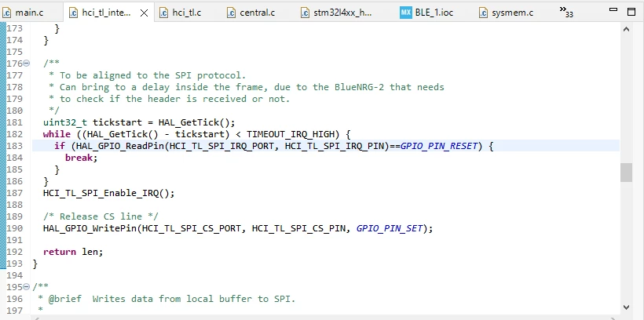Click the vertical scrollbar down arrow
The image size is (644, 320).
[627, 307]
